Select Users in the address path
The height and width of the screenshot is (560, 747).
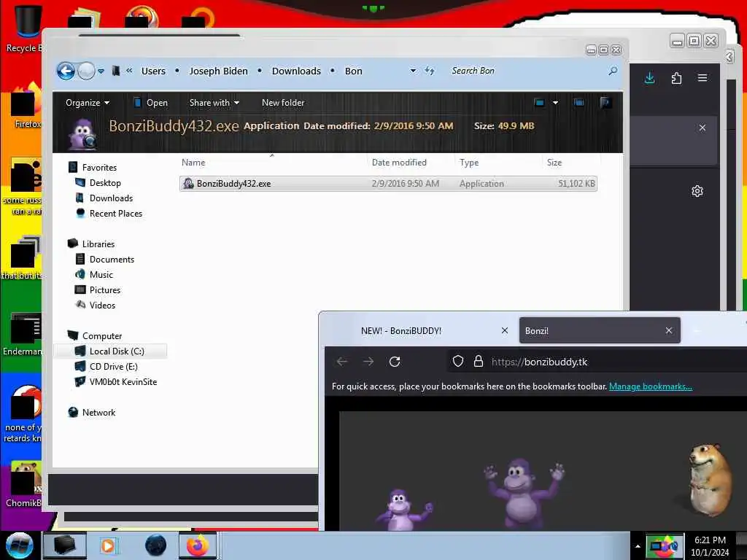(153, 71)
